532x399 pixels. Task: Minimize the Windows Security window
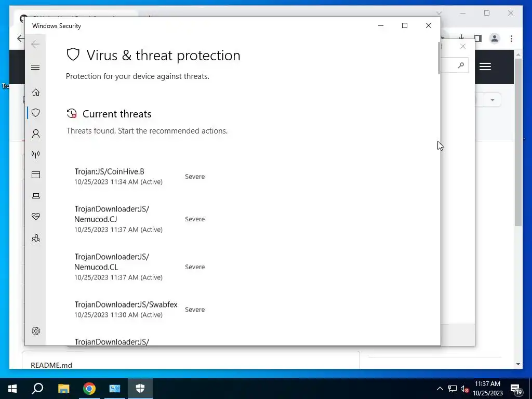point(381,25)
